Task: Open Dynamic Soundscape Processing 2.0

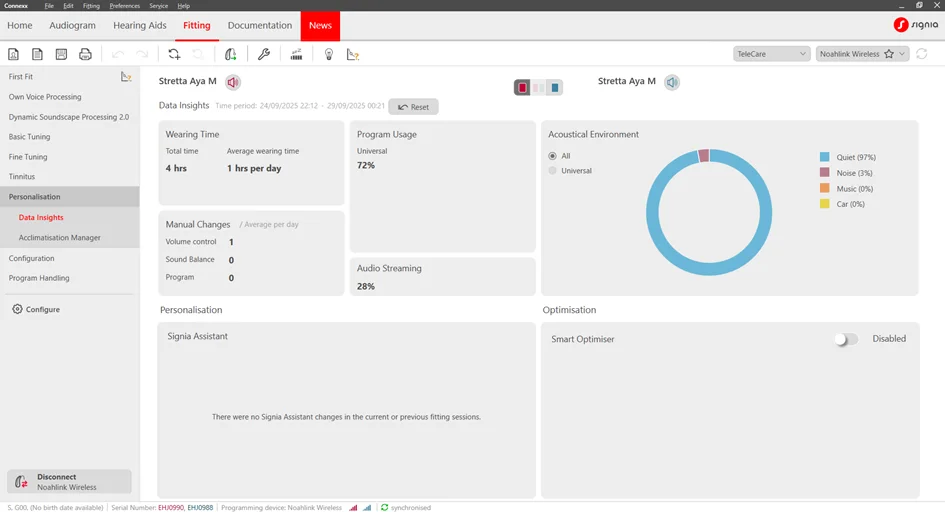Action: (70, 117)
